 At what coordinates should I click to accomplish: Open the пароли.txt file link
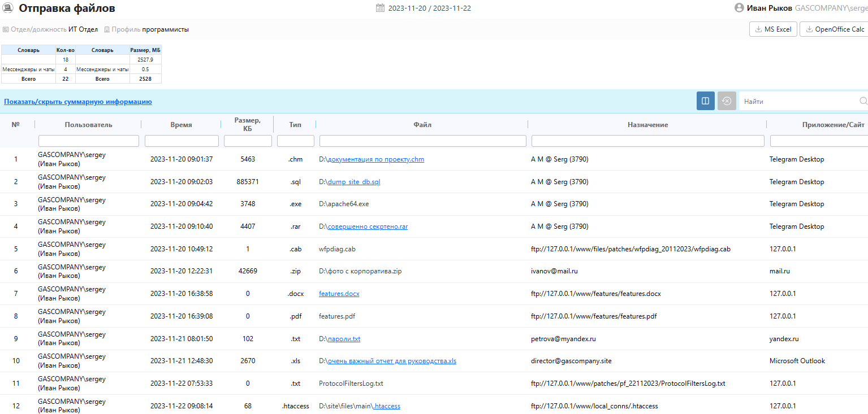pos(344,339)
